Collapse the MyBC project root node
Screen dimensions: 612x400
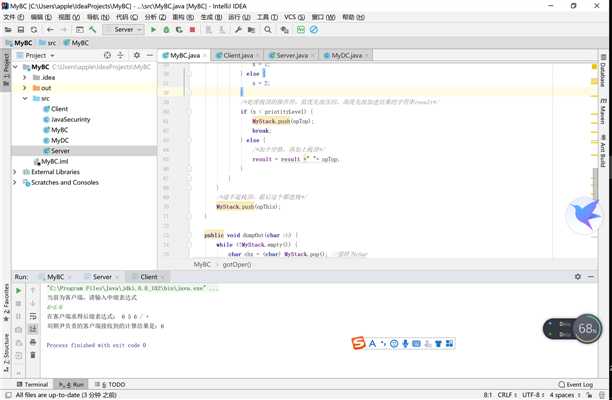pyautogui.click(x=16, y=67)
